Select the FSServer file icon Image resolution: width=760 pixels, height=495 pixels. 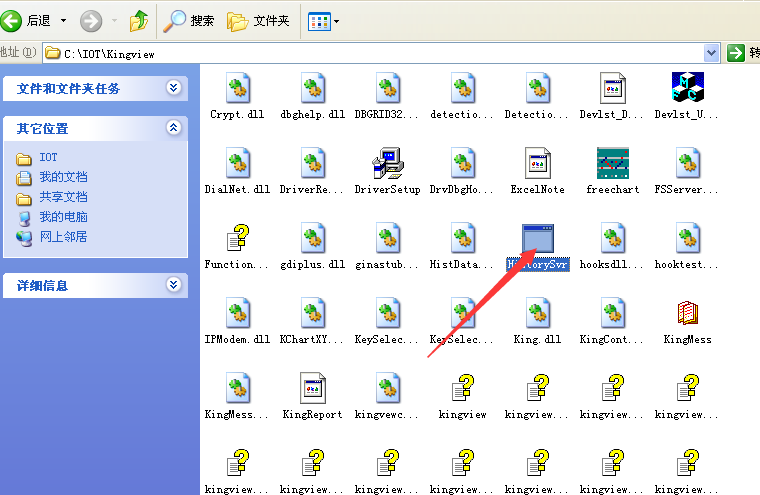pyautogui.click(x=688, y=163)
